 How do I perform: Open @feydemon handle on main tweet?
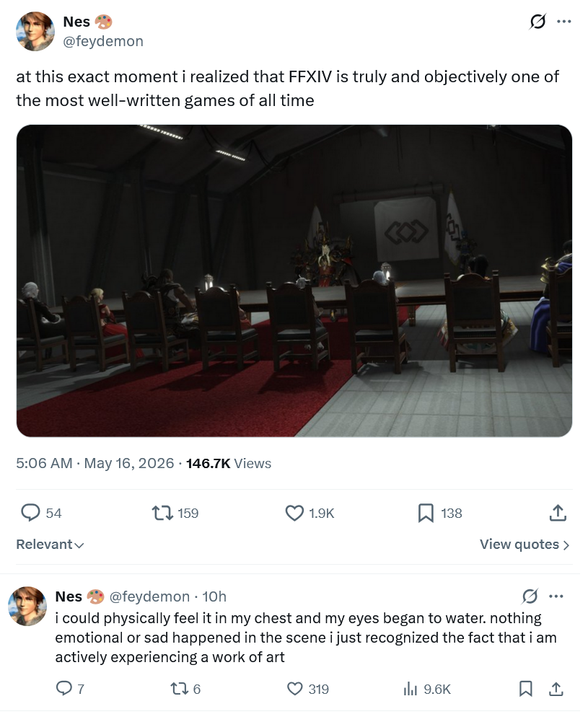103,41
